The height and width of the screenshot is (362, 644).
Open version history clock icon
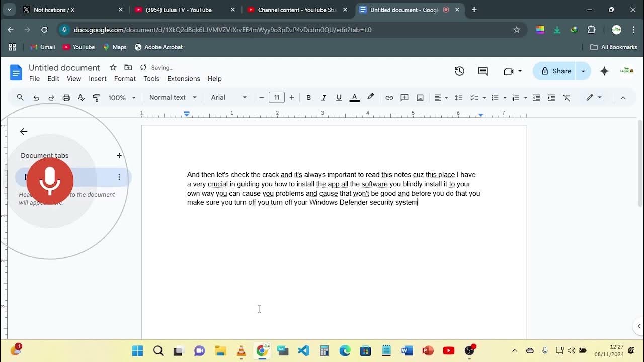click(459, 71)
